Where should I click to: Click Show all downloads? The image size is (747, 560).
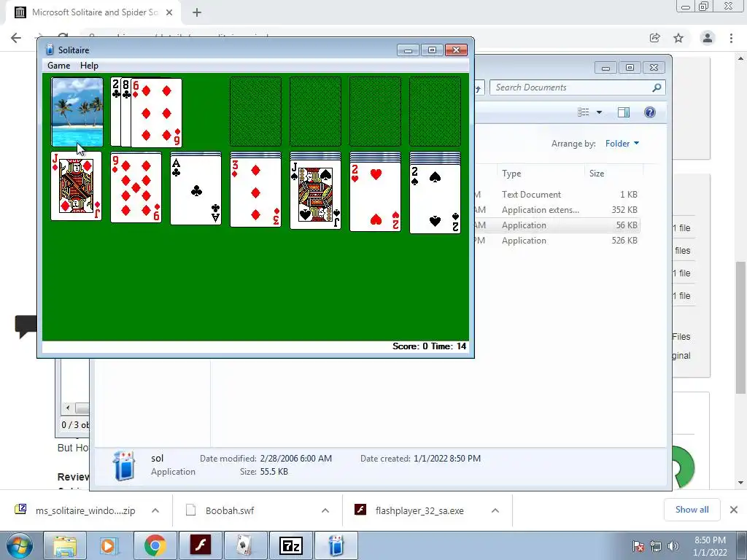pyautogui.click(x=692, y=510)
